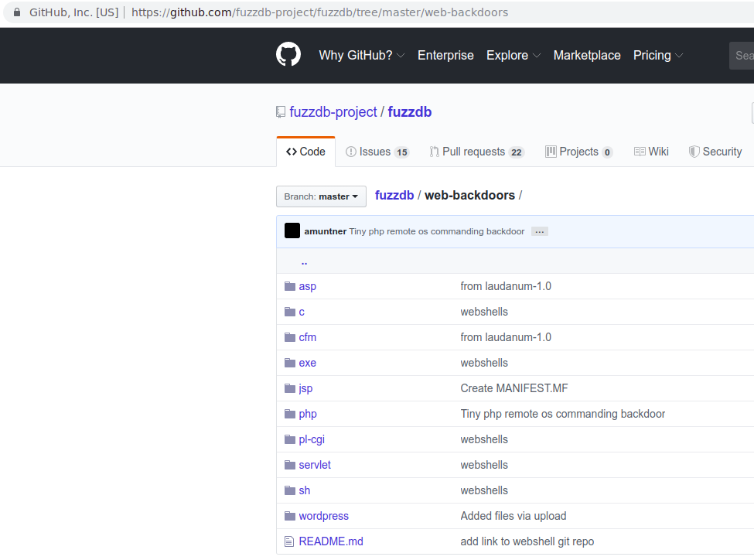Image resolution: width=754 pixels, height=560 pixels.
Task: Click the GitHub Octocat logo
Action: 288,55
